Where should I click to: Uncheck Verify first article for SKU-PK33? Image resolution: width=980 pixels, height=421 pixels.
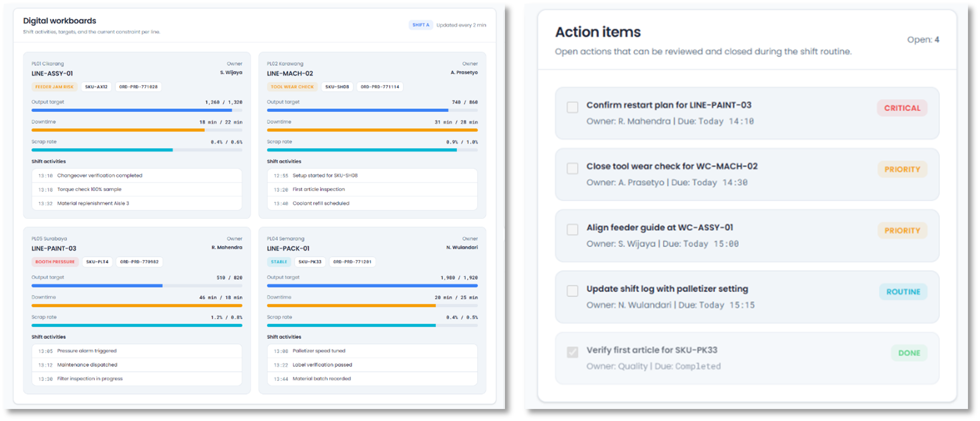(572, 352)
